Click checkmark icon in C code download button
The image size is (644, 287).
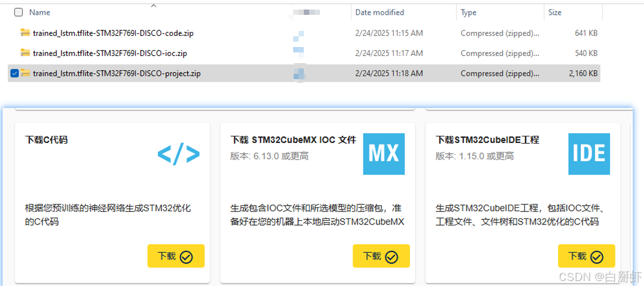(186, 257)
